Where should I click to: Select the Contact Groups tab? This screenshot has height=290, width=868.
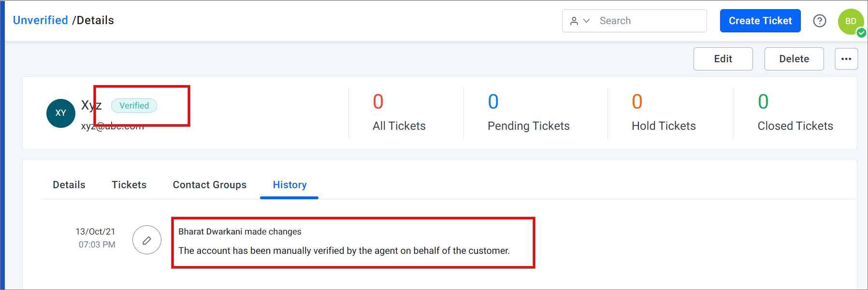point(210,185)
